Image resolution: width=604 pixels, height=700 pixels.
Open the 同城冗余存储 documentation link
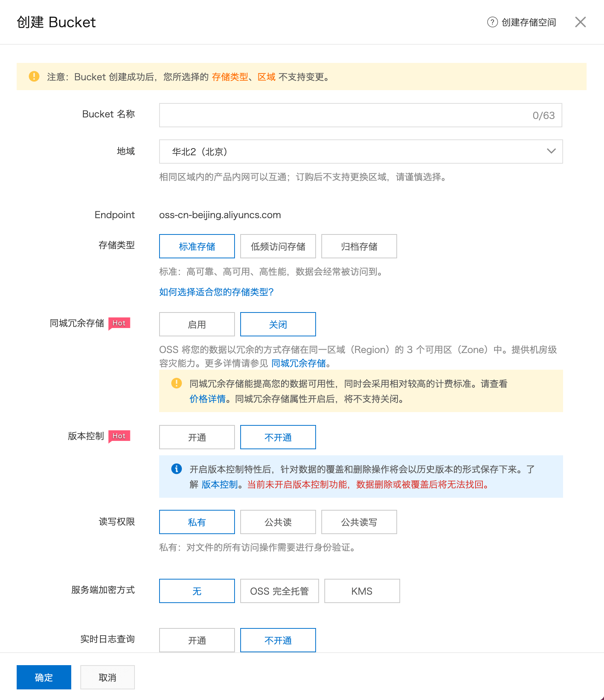298,363
